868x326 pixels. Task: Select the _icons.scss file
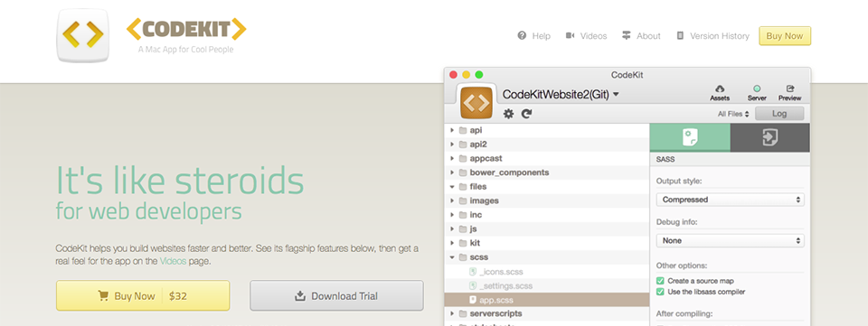tap(501, 272)
